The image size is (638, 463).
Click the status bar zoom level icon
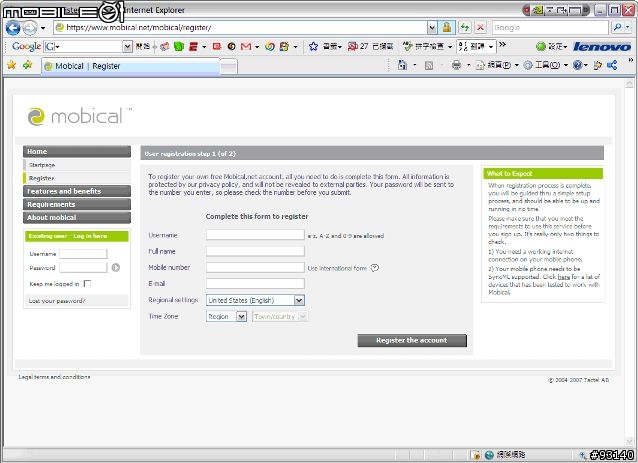click(x=583, y=455)
